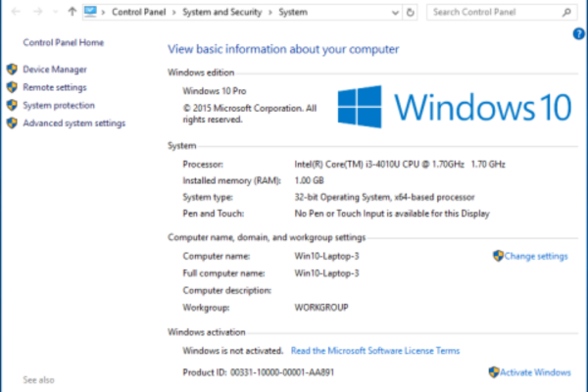Click the shield icon beside Activate Windows
Viewport: 588px width, 392px height.
pyautogui.click(x=493, y=372)
